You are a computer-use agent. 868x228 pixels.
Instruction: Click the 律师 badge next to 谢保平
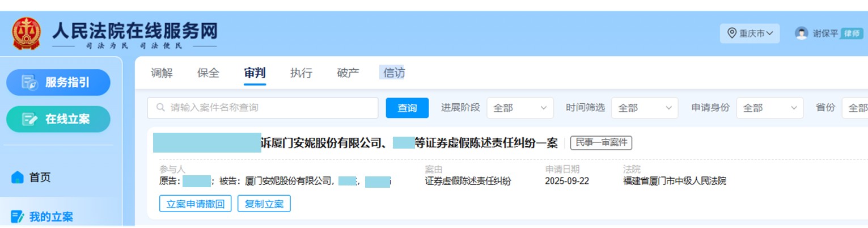(x=852, y=33)
